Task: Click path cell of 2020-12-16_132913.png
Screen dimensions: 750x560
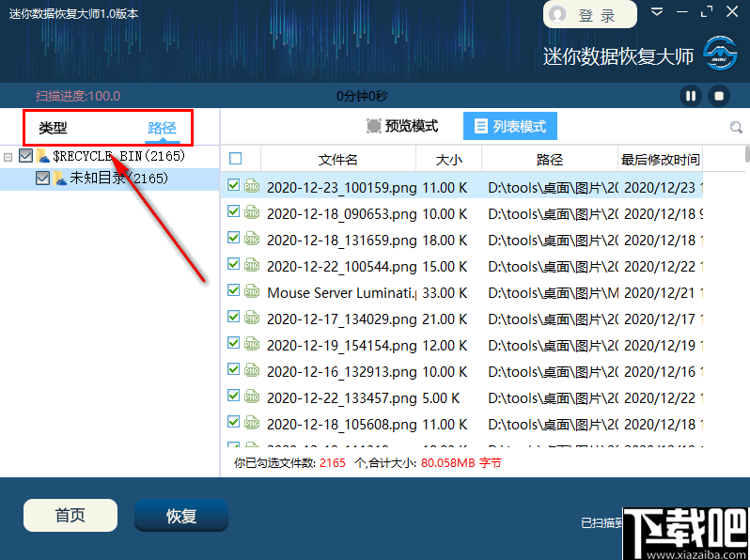Action: [553, 371]
